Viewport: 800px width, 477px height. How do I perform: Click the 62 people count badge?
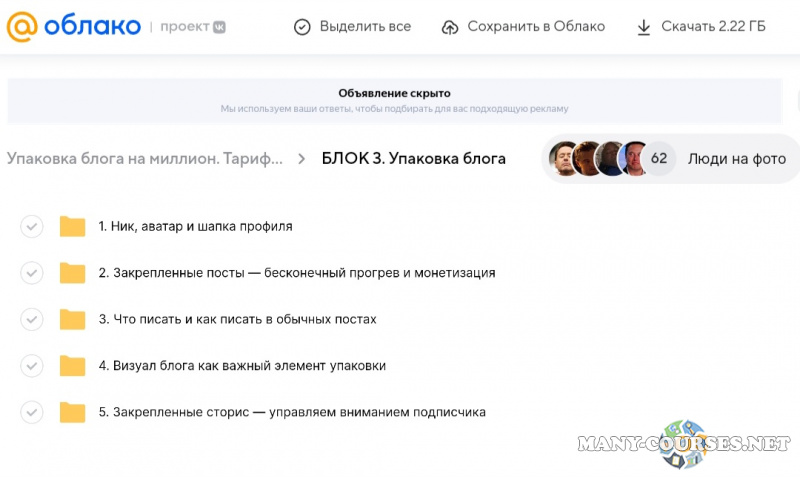[659, 159]
